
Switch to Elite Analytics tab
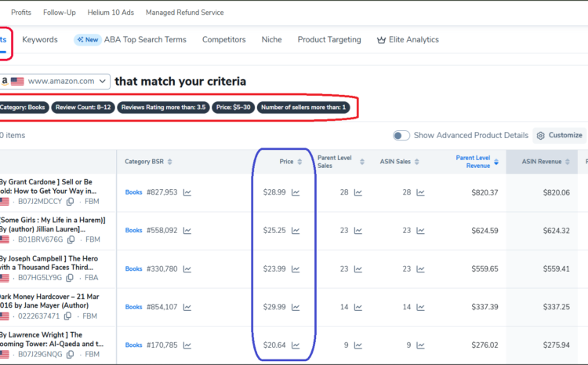click(408, 40)
